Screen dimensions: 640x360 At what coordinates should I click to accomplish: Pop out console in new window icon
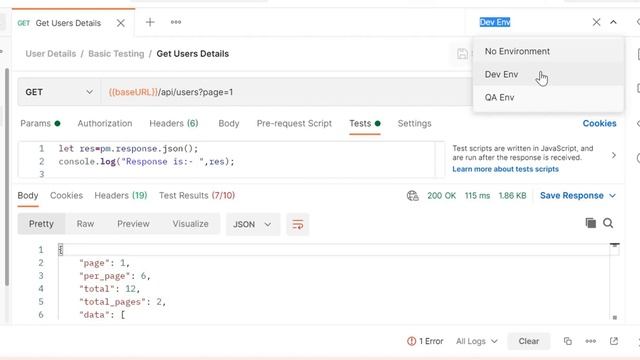click(614, 341)
